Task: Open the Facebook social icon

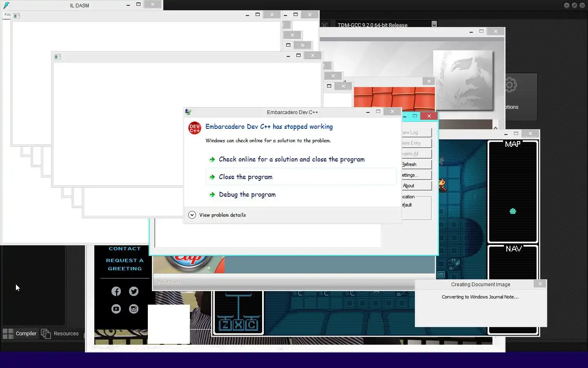Action: click(116, 291)
